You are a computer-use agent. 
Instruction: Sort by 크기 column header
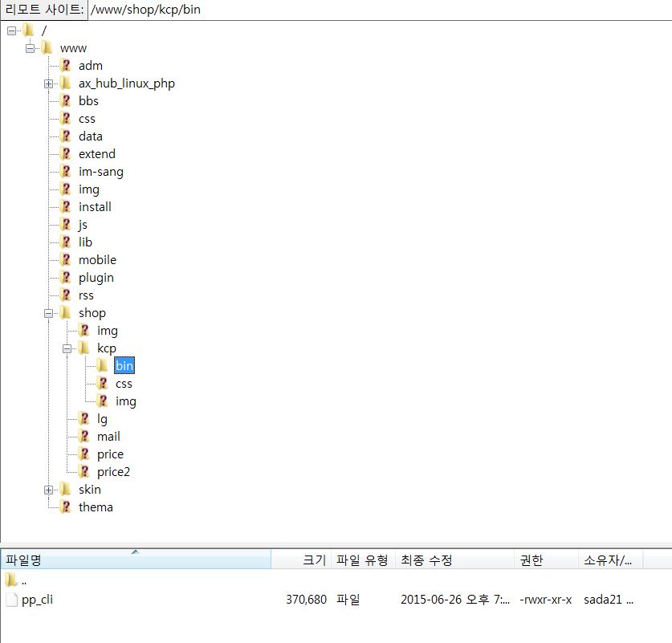(x=301, y=560)
